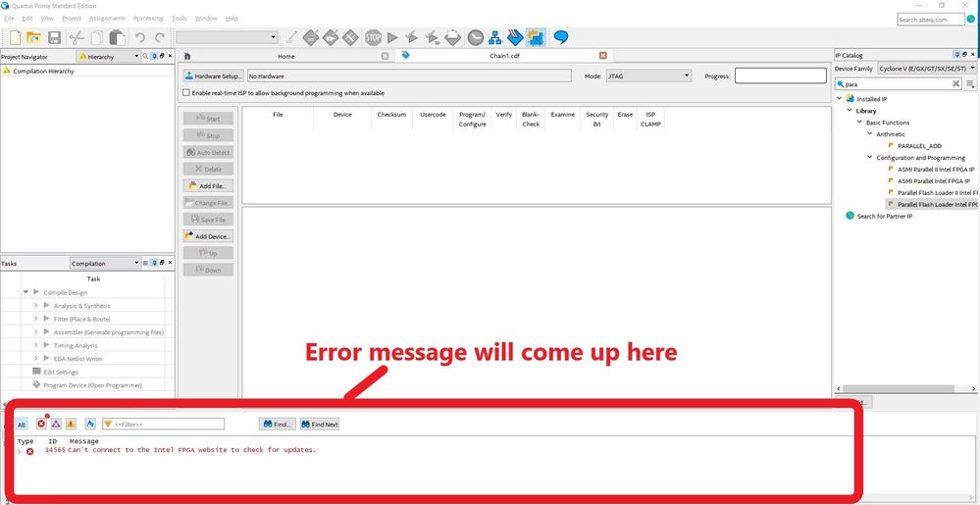The width and height of the screenshot is (980, 505).
Task: Click the blue speech bubble icon
Action: (x=560, y=37)
